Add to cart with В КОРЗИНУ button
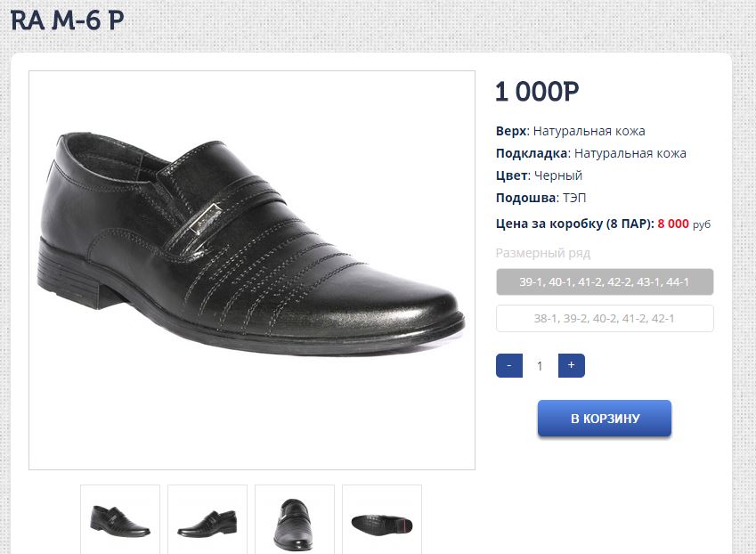Screen dimensions: 756x554 pyautogui.click(x=605, y=419)
